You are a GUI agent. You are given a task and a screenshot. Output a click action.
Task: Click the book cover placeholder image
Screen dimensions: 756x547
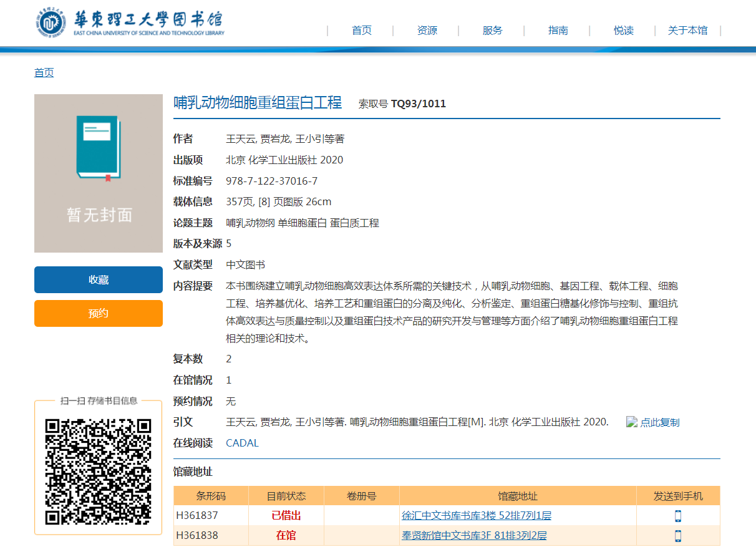click(x=99, y=173)
